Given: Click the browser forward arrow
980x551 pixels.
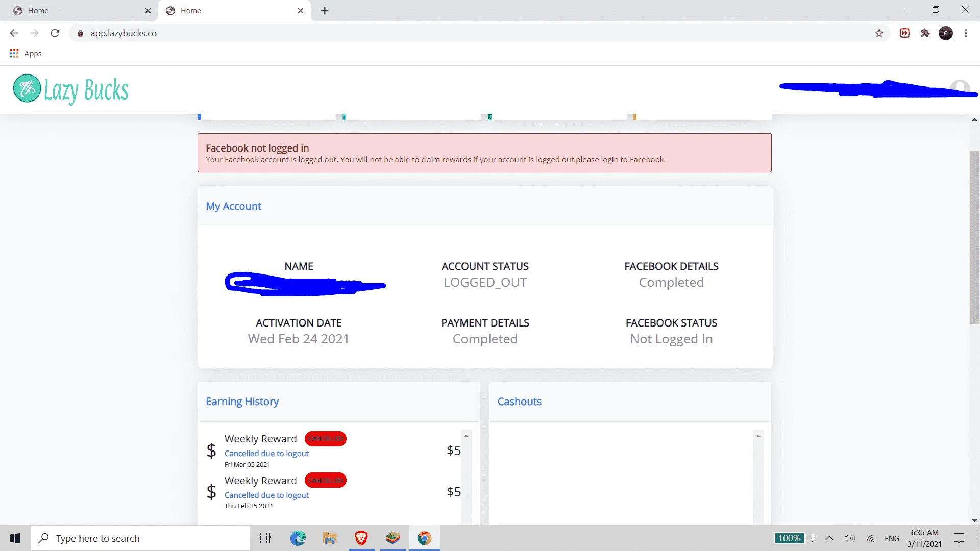Looking at the screenshot, I should coord(34,33).
